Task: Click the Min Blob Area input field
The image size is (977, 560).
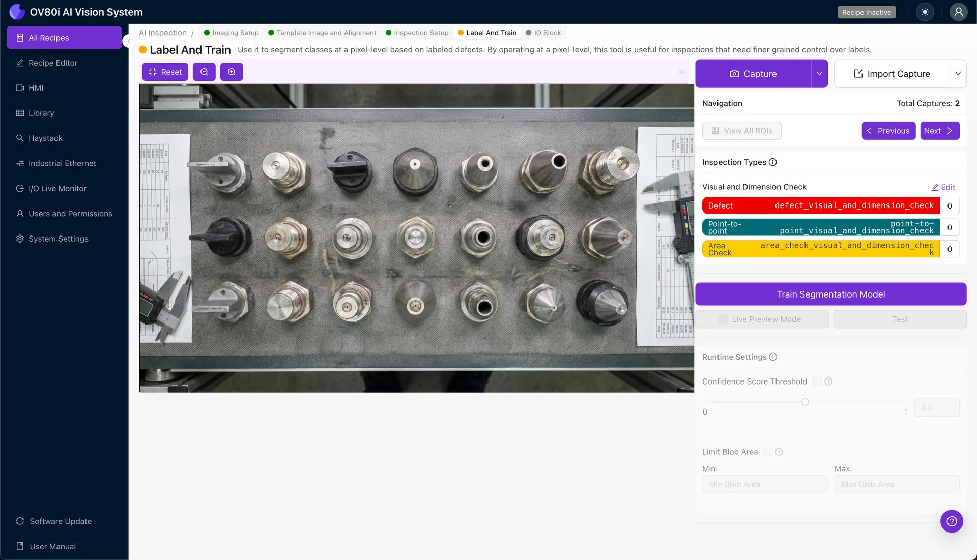Action: point(764,484)
